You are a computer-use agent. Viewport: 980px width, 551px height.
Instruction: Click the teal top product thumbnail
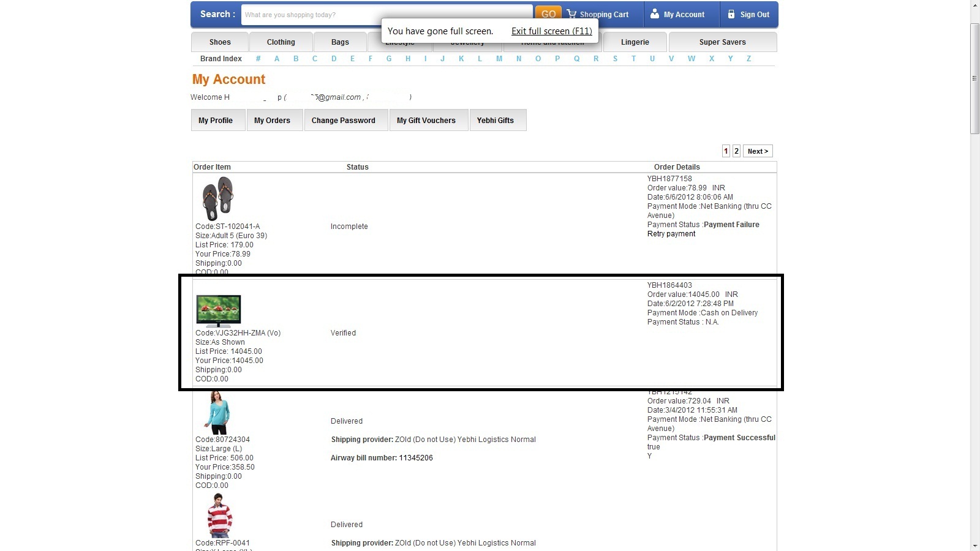point(217,413)
